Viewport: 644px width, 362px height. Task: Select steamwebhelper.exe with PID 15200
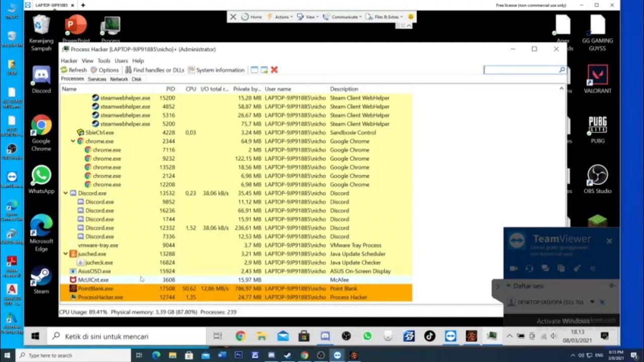tap(236, 98)
